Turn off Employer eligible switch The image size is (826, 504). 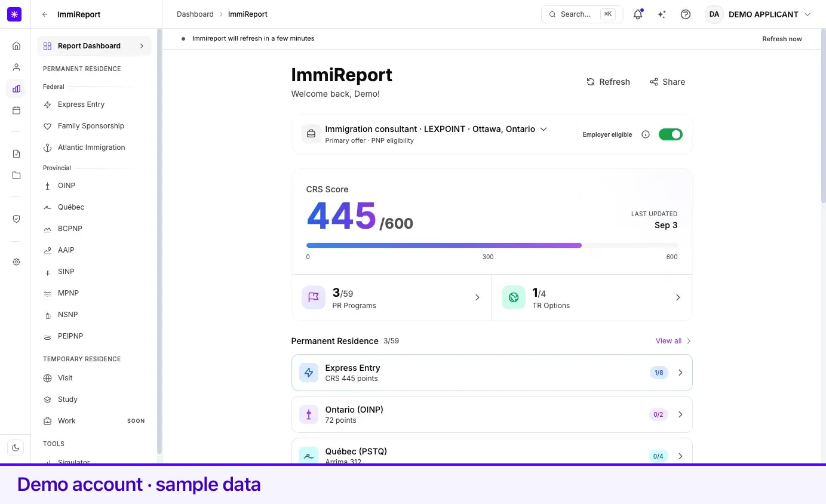670,134
